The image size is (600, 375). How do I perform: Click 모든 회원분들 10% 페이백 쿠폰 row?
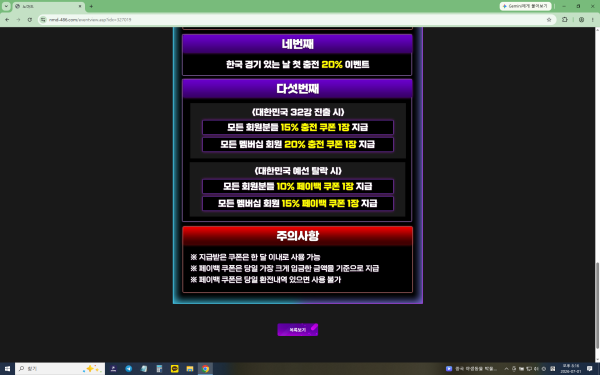click(298, 186)
